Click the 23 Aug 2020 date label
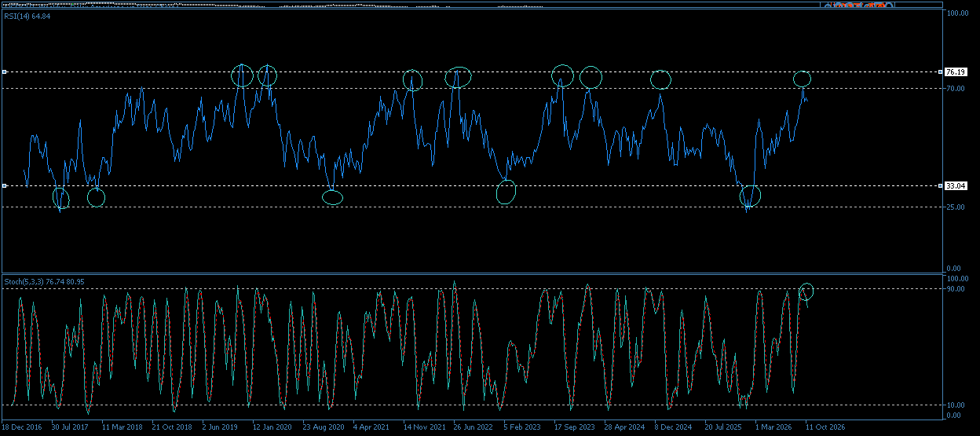 coord(324,427)
